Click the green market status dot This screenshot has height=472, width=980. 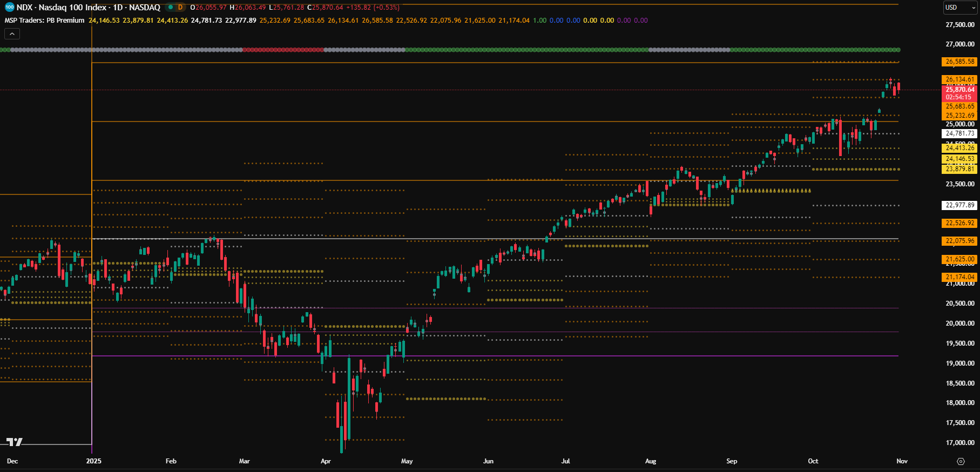click(x=171, y=8)
